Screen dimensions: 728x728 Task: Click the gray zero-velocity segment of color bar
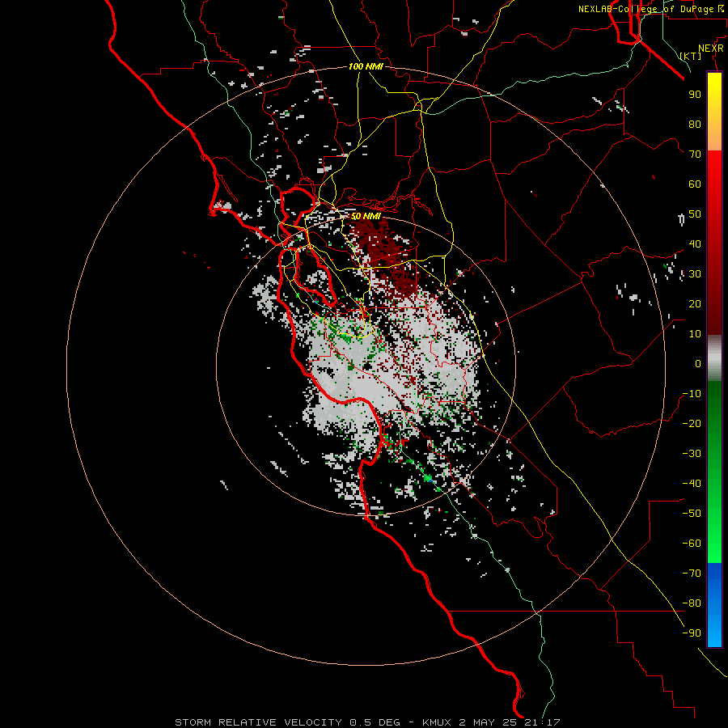[714, 358]
